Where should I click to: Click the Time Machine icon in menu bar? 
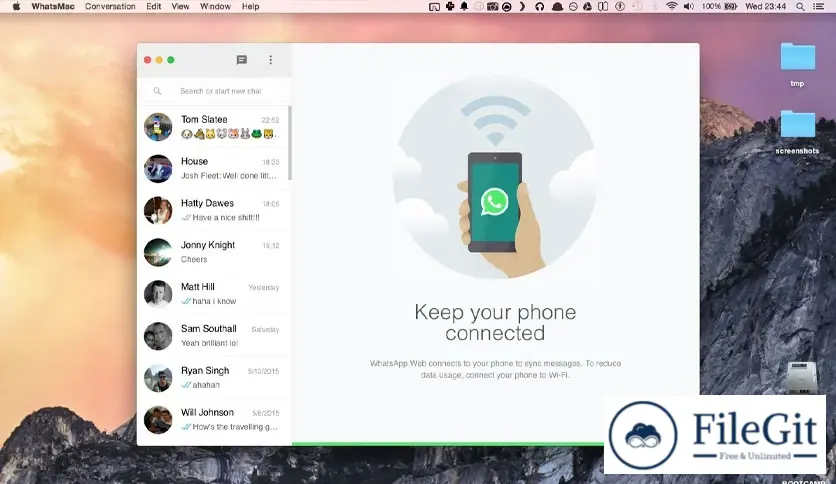637,6
